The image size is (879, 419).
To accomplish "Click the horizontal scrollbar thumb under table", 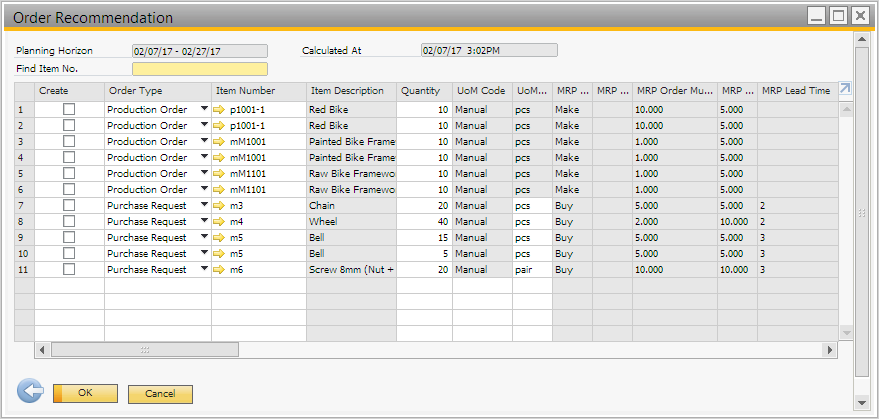I will (x=145, y=350).
